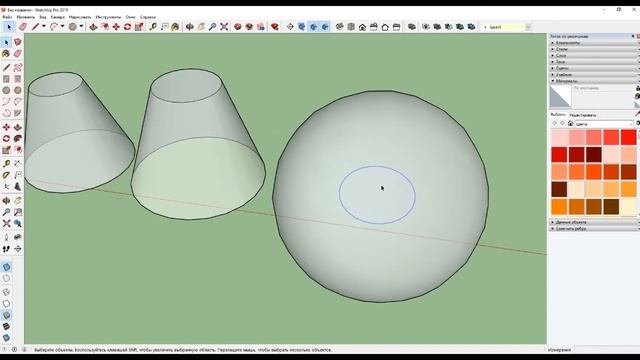This screenshot has width=640, height=360.
Task: Click the material name input field
Action: click(603, 88)
